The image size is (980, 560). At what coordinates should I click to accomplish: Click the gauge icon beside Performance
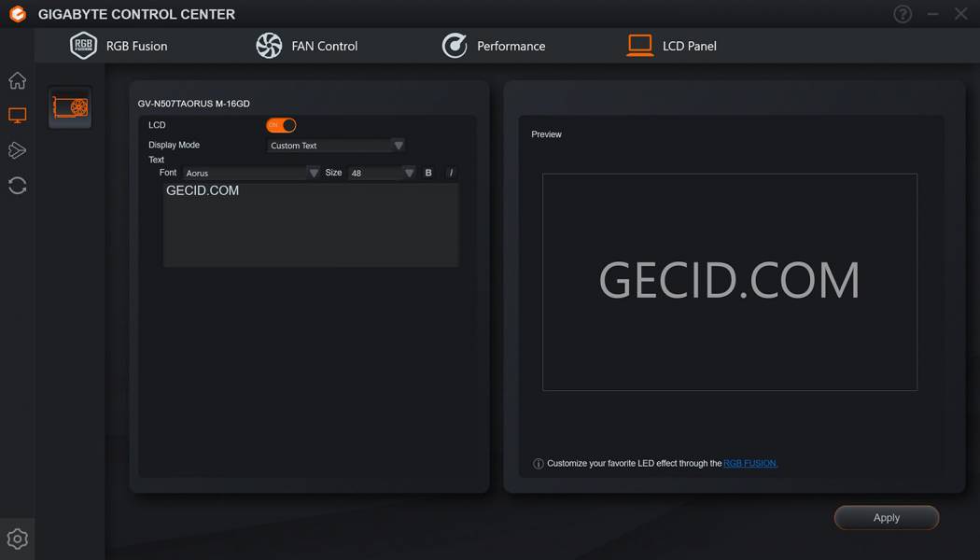point(455,46)
